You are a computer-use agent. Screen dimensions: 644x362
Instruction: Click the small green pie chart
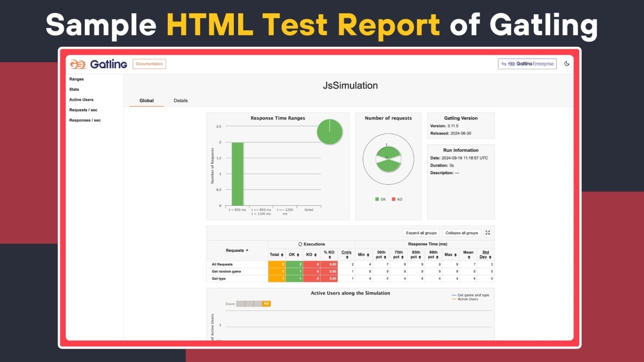point(330,131)
